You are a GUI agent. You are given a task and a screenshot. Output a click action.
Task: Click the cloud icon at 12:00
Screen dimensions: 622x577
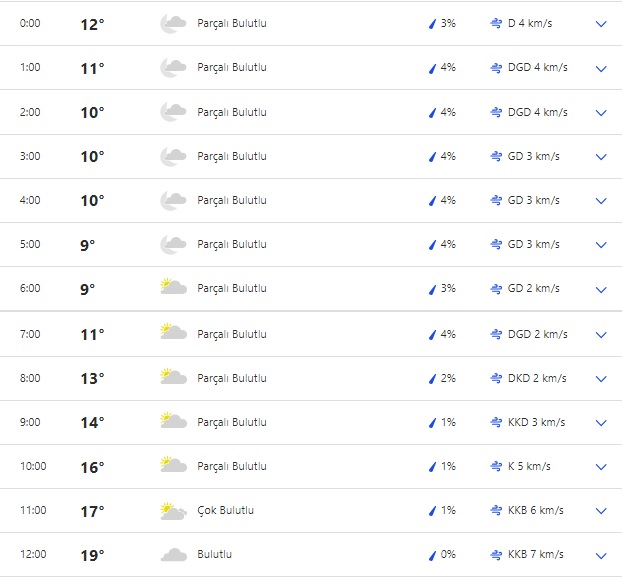click(173, 555)
